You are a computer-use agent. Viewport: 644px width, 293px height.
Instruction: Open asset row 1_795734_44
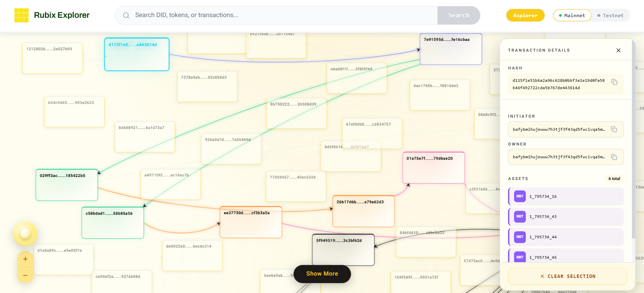(566, 237)
